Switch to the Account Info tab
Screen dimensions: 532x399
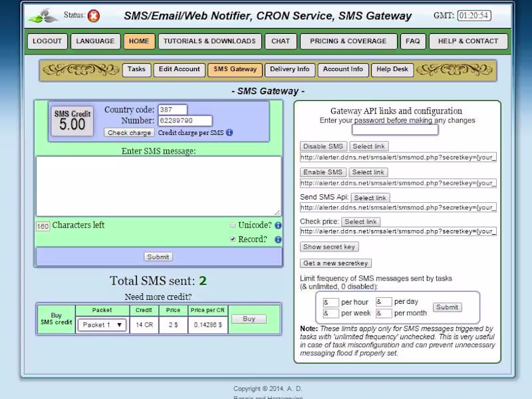point(343,70)
